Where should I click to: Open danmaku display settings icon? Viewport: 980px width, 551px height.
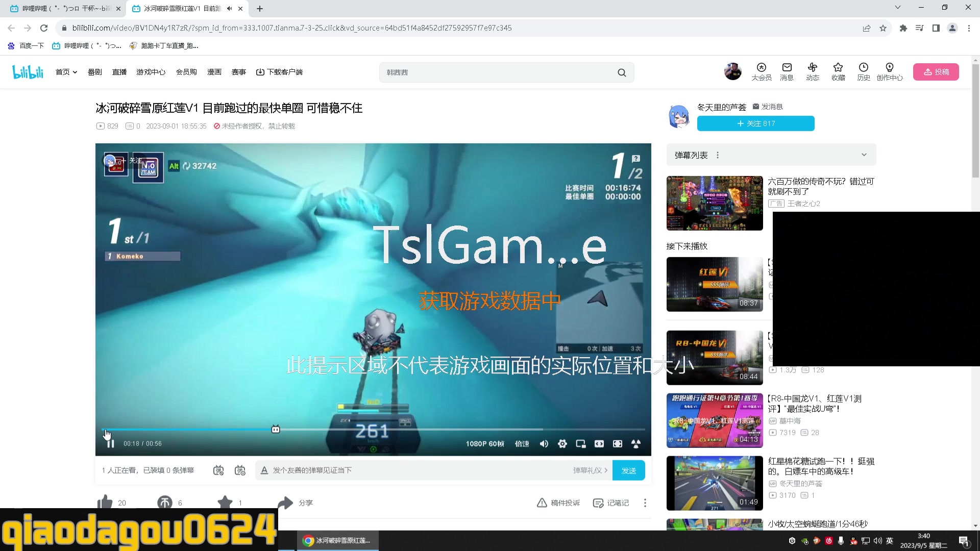240,470
